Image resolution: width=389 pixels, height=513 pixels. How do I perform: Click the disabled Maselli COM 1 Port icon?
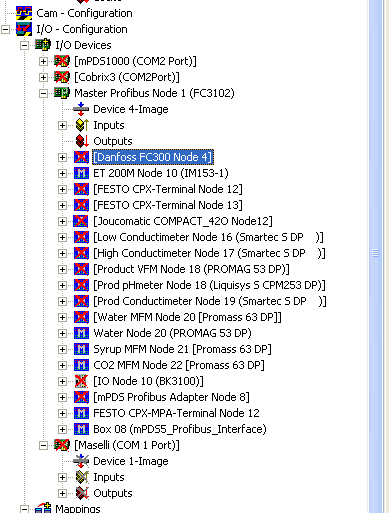(x=62, y=445)
